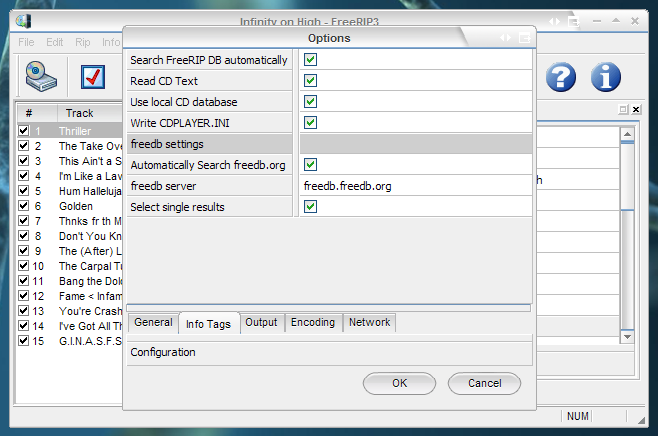Switch to the General tab

153,322
